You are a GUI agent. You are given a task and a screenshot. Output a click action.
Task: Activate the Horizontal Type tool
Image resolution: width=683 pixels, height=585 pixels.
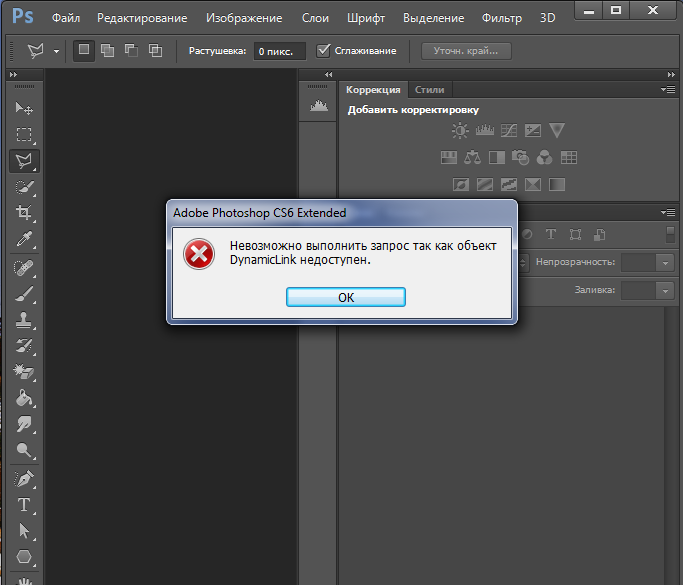pos(25,504)
